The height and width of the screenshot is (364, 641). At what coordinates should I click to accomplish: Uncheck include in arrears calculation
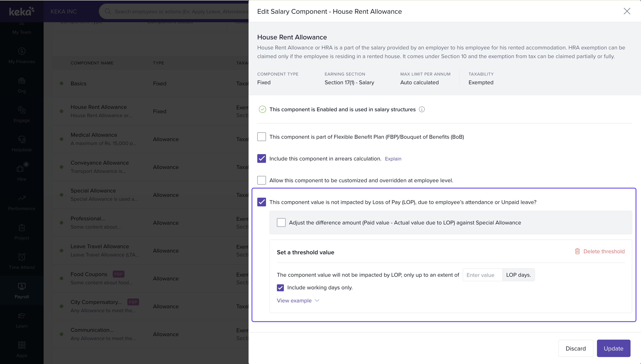(x=262, y=158)
